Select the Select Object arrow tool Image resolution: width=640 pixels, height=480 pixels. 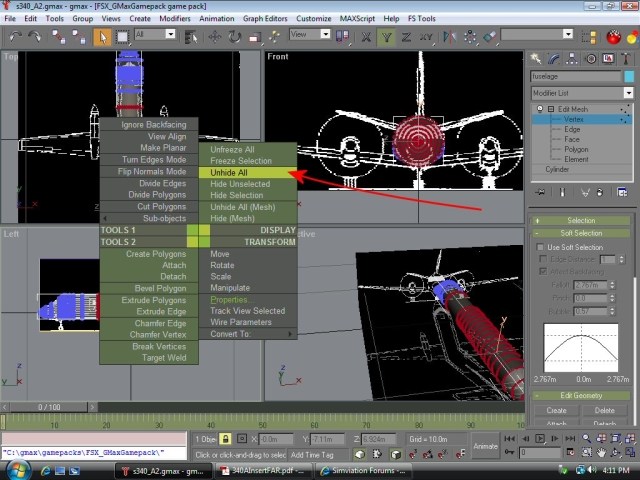point(102,36)
